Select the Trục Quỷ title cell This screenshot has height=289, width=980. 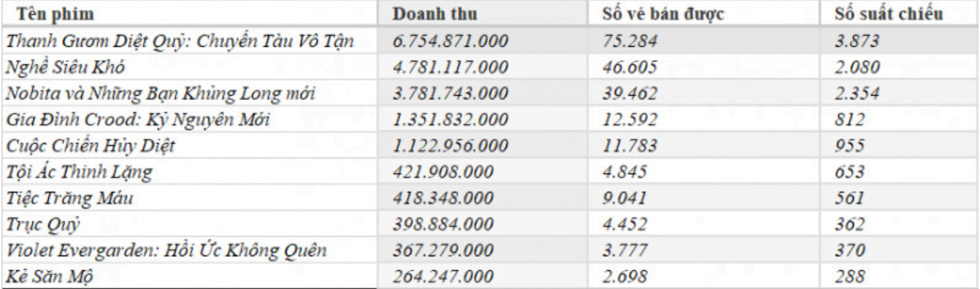pyautogui.click(x=43, y=224)
